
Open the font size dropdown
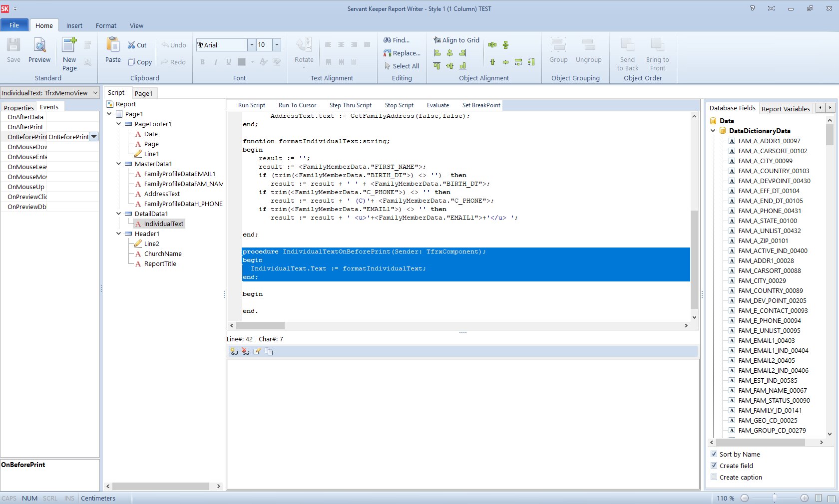pos(277,45)
